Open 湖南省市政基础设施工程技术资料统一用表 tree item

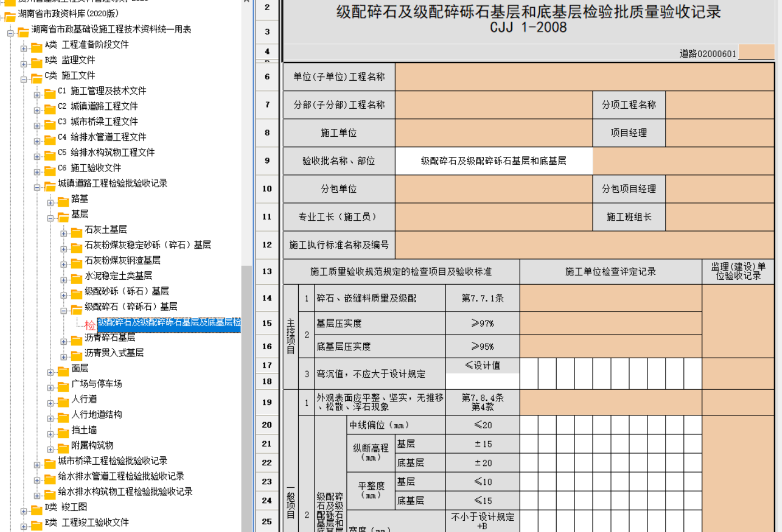click(x=111, y=29)
